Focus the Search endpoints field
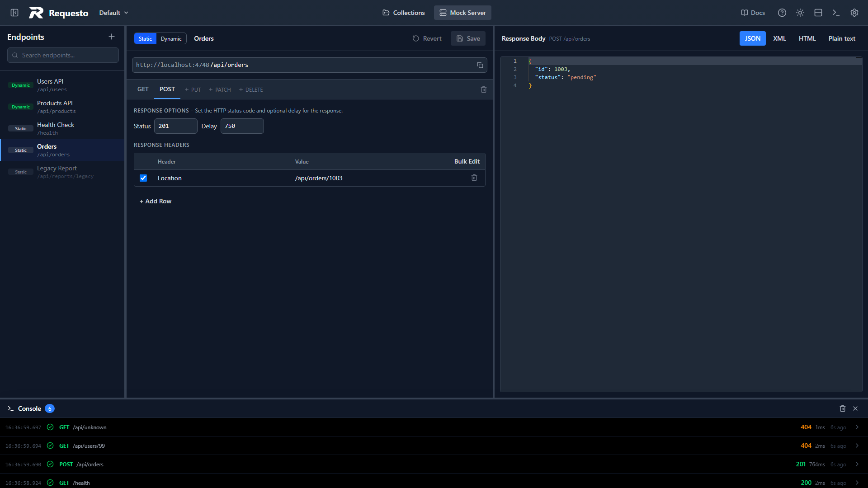Viewport: 868px width, 488px height. click(x=63, y=55)
